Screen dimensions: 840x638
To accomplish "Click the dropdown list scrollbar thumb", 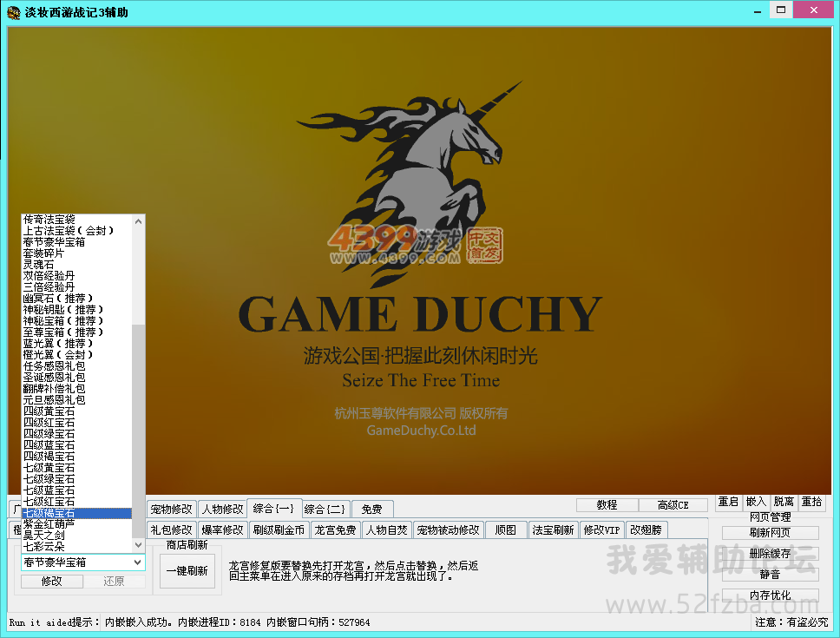I will click(138, 431).
